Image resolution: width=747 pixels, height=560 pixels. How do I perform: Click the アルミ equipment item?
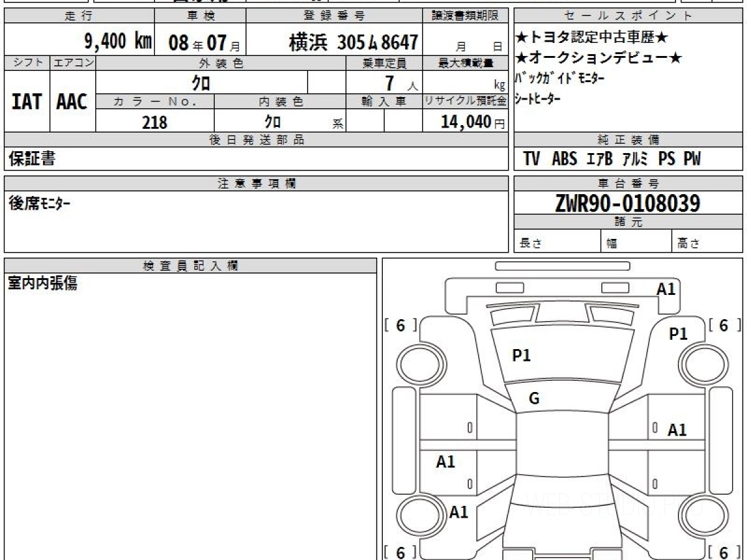tap(636, 159)
